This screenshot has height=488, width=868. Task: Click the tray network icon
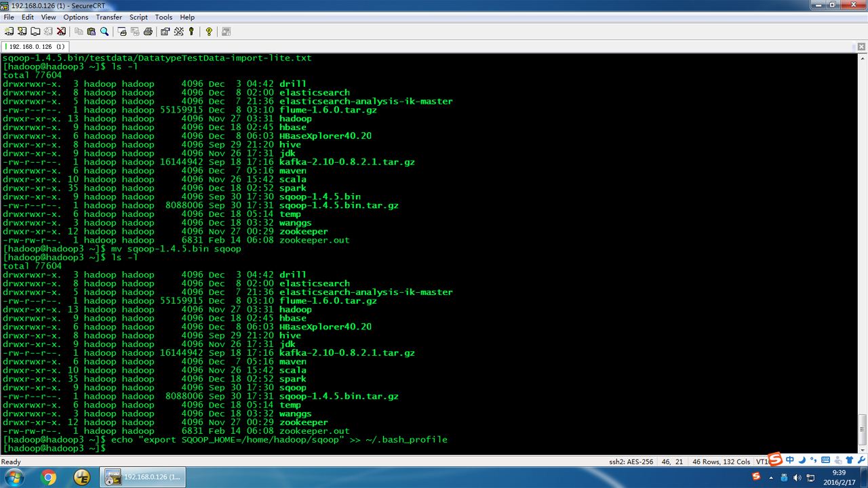tap(810, 477)
